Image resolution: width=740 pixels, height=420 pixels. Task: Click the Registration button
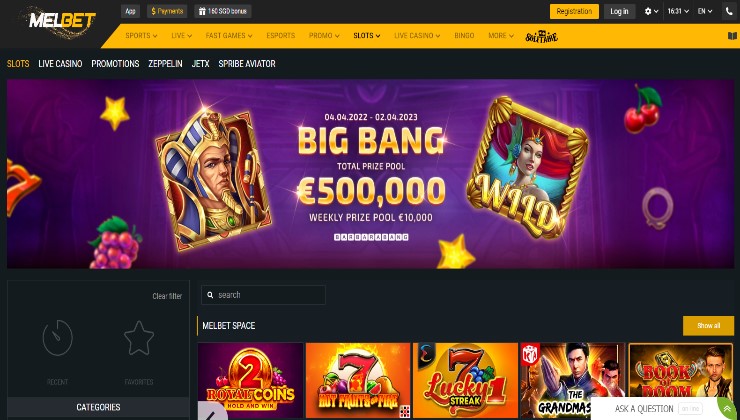pyautogui.click(x=574, y=11)
